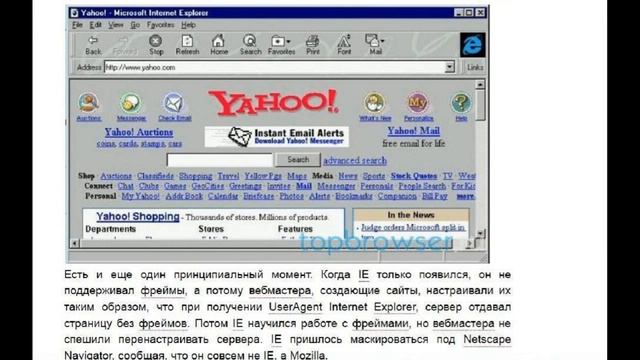Click the coins link under Auctions

point(106,144)
